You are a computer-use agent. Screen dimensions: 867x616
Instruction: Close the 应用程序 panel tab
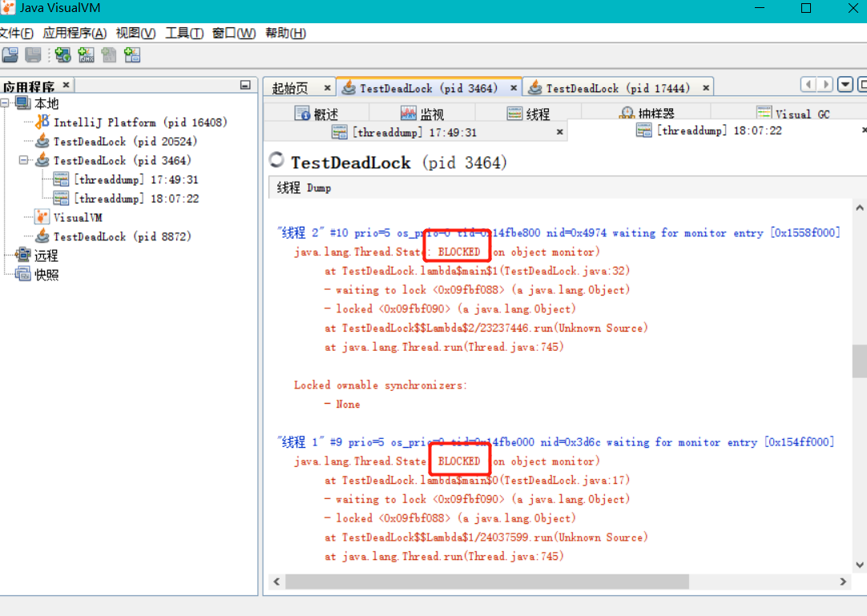(66, 85)
